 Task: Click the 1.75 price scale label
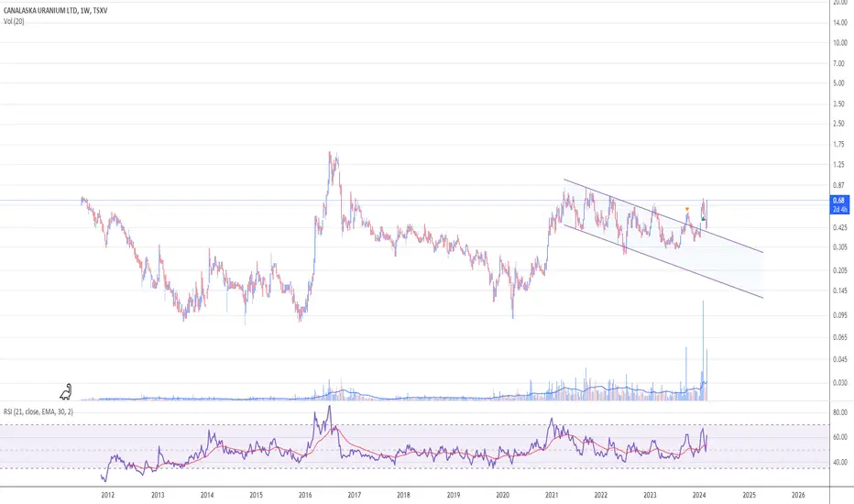point(838,145)
